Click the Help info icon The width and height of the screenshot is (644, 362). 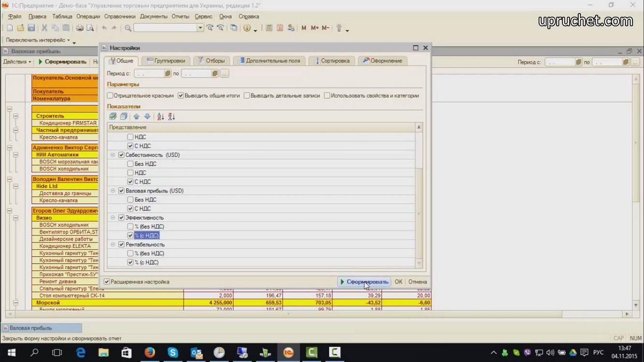[247, 28]
